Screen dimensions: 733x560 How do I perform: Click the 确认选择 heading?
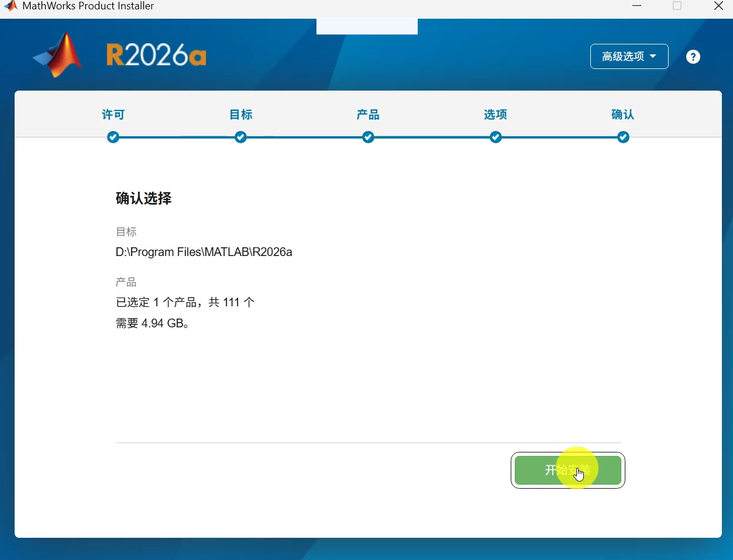pos(143,199)
